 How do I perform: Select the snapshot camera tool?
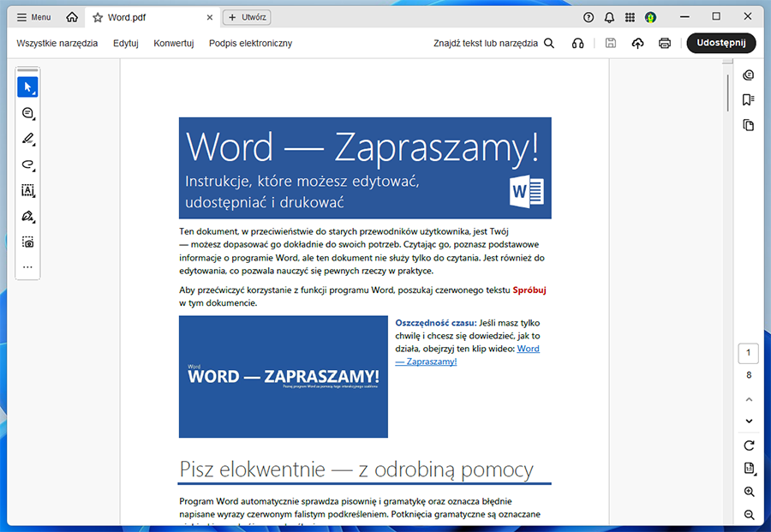pyautogui.click(x=27, y=242)
